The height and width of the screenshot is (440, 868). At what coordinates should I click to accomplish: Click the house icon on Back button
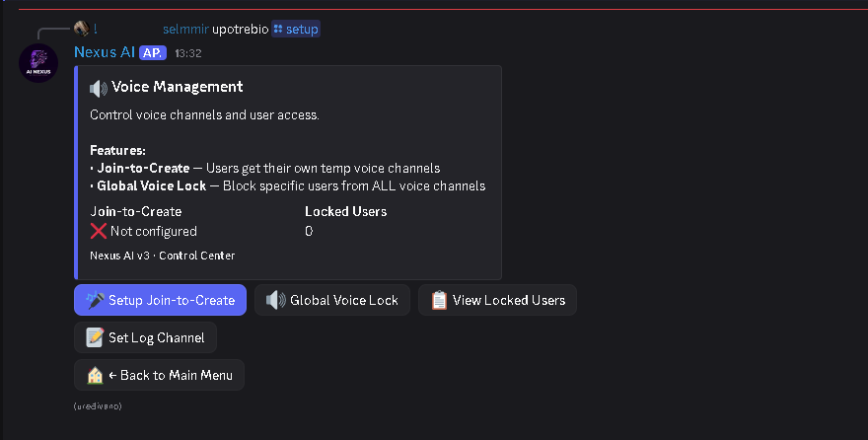click(x=95, y=375)
